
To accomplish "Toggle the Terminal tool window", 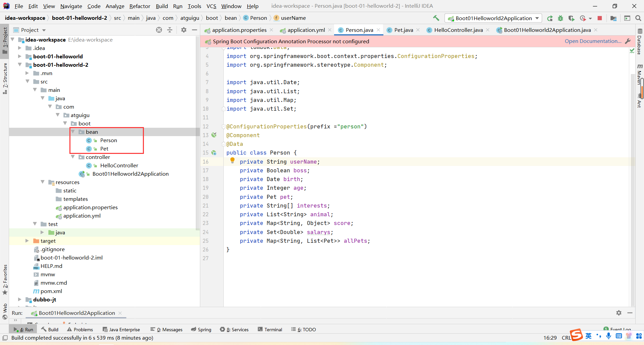I will point(270,330).
